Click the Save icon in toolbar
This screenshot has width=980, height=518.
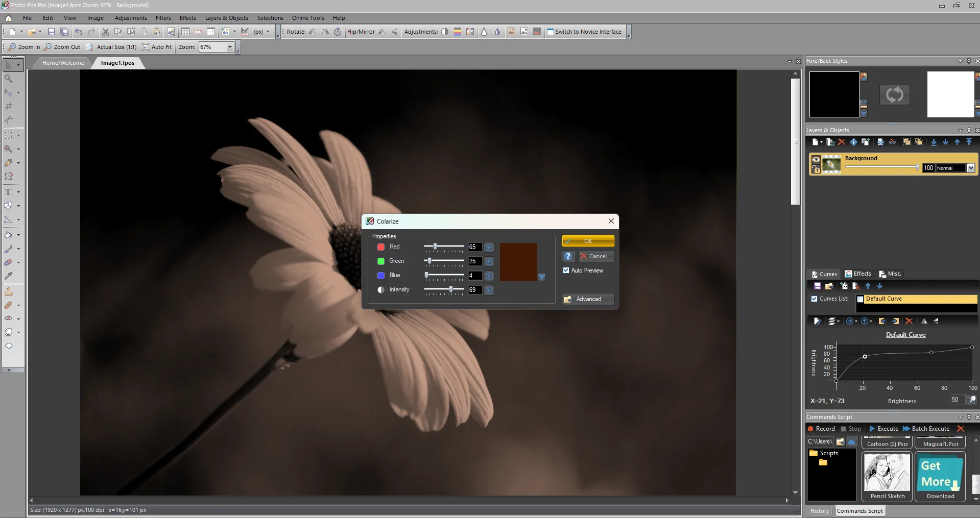click(51, 32)
